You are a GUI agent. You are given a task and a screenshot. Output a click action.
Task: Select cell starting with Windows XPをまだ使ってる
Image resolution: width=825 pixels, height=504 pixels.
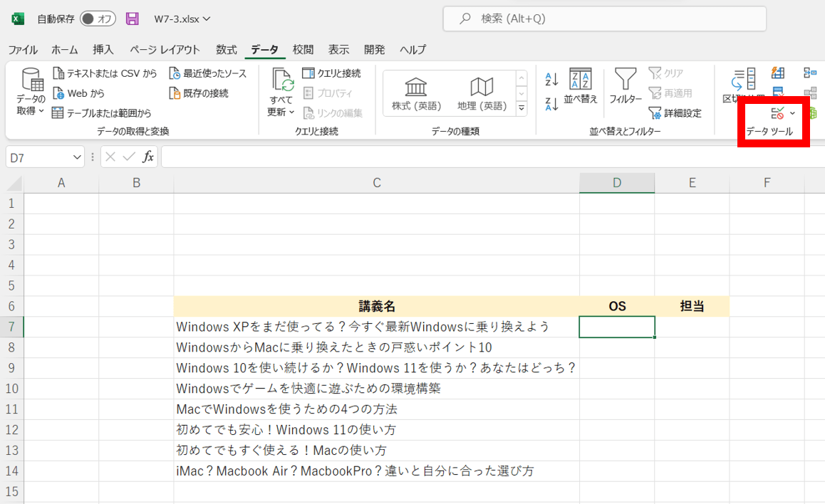[377, 327]
